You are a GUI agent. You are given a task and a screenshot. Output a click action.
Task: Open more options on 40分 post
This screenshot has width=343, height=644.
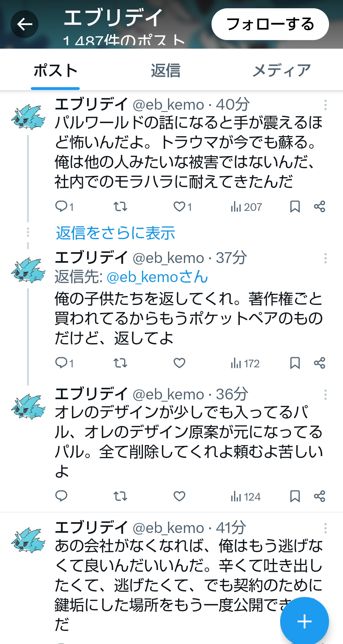(325, 105)
